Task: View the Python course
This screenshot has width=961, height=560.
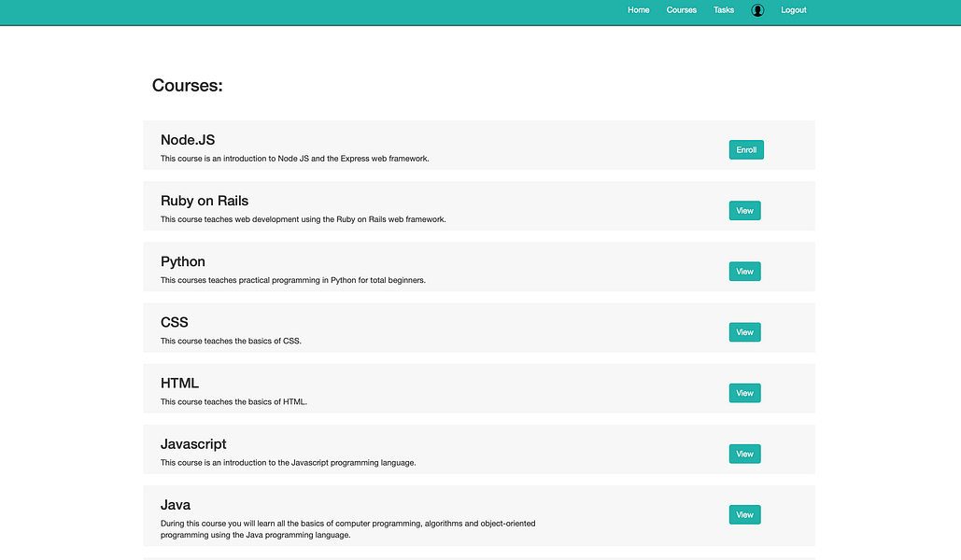Action: [744, 272]
